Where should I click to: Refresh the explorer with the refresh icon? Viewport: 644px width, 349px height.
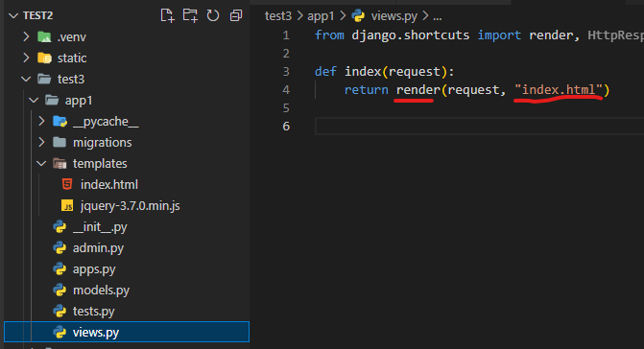click(213, 15)
